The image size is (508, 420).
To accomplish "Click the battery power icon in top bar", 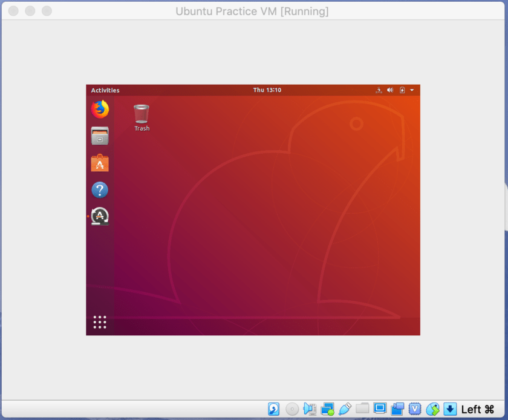I will tap(402, 90).
